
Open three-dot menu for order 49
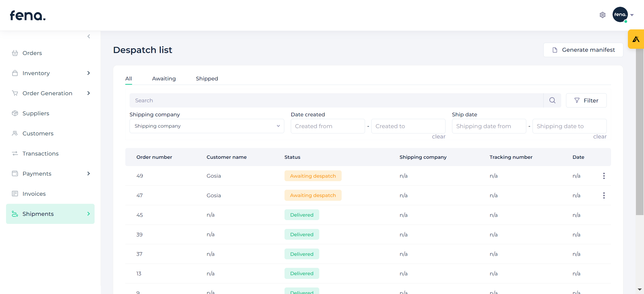click(x=604, y=176)
